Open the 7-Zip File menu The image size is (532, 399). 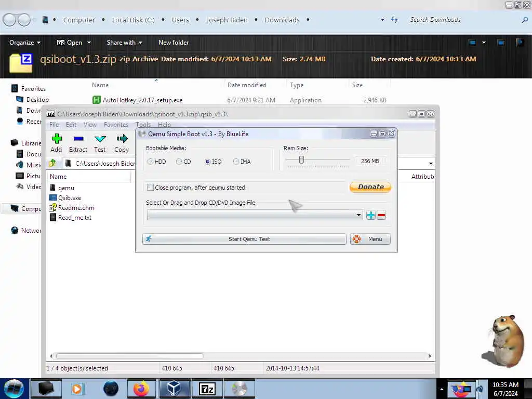pyautogui.click(x=54, y=125)
